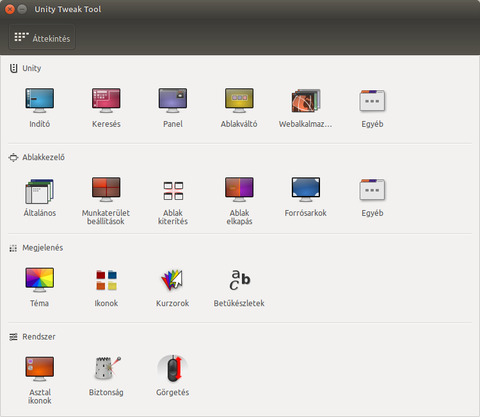Image resolution: width=480 pixels, height=417 pixels.
Task: Open the Ikonok icons settings
Action: click(106, 280)
